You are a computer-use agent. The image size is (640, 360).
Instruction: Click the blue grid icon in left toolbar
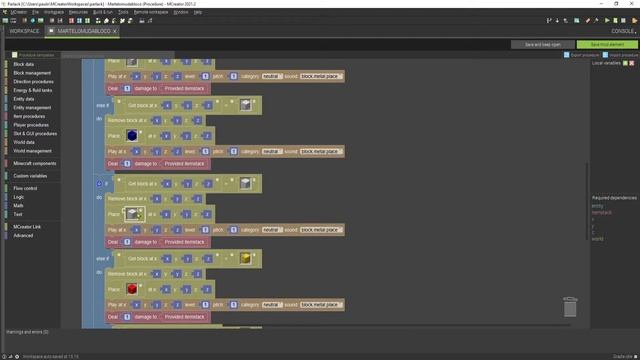(80, 20)
